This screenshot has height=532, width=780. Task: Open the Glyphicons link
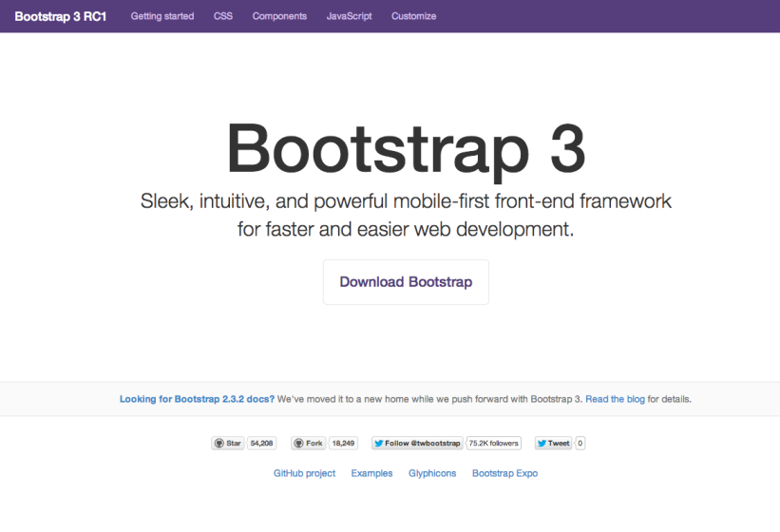(x=432, y=473)
